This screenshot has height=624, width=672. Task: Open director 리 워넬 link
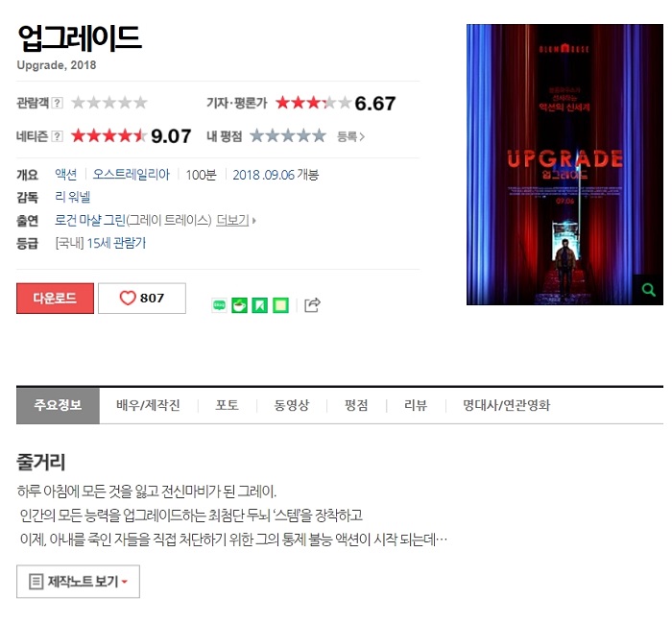[x=72, y=197]
